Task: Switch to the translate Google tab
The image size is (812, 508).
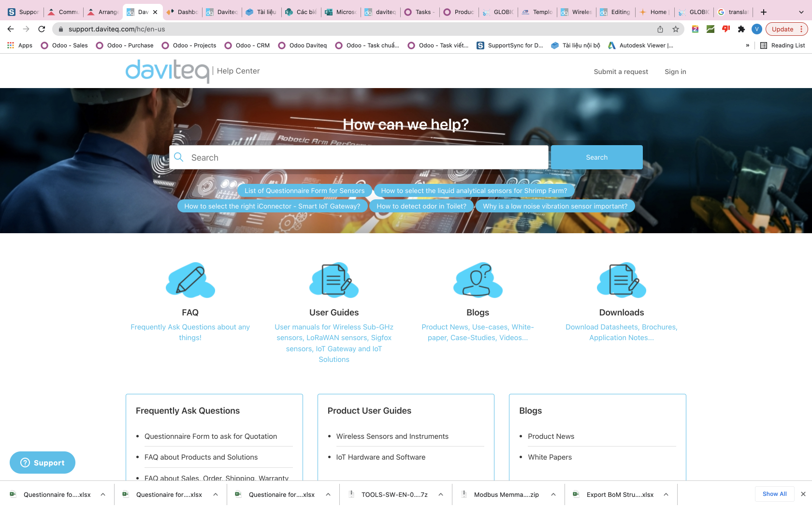Action: coord(733,12)
